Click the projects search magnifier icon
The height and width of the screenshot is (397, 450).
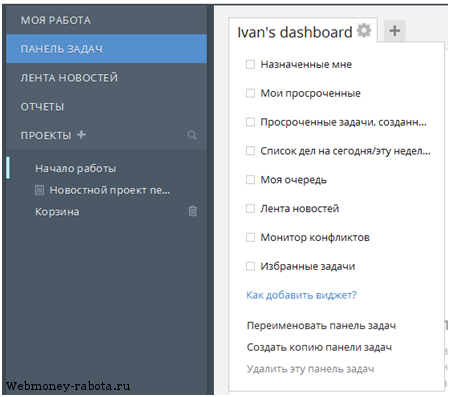pyautogui.click(x=192, y=135)
